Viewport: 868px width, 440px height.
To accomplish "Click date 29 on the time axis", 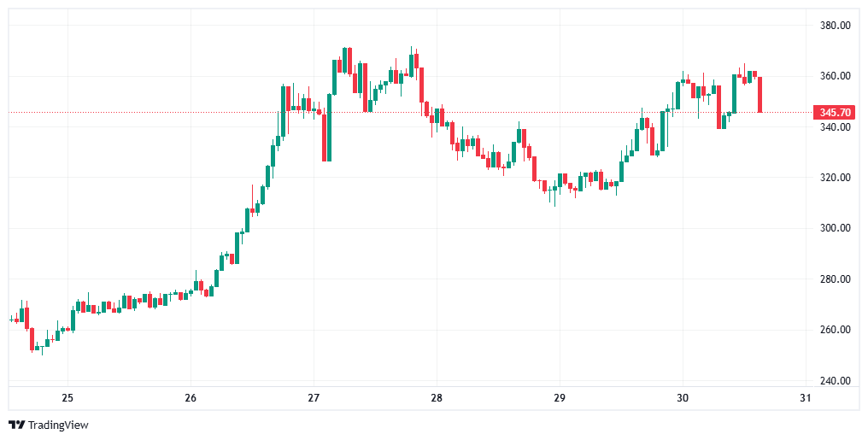I will click(x=560, y=398).
